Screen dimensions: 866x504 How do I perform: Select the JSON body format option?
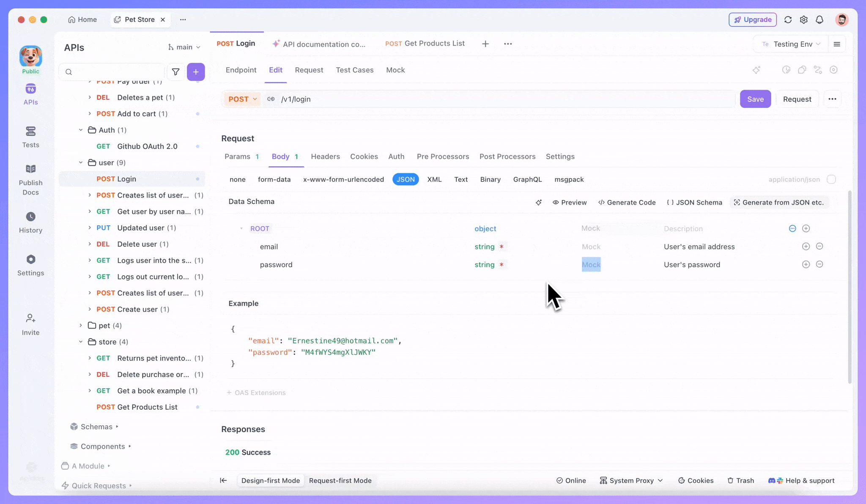(405, 179)
